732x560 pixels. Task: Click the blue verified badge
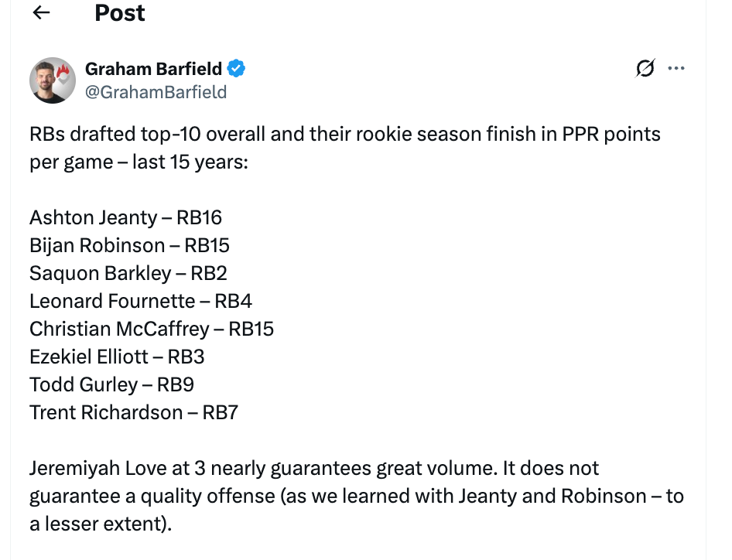coord(236,69)
